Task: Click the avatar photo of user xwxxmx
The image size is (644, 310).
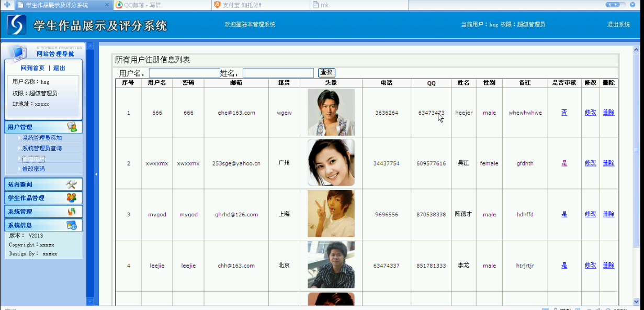Action: click(331, 162)
